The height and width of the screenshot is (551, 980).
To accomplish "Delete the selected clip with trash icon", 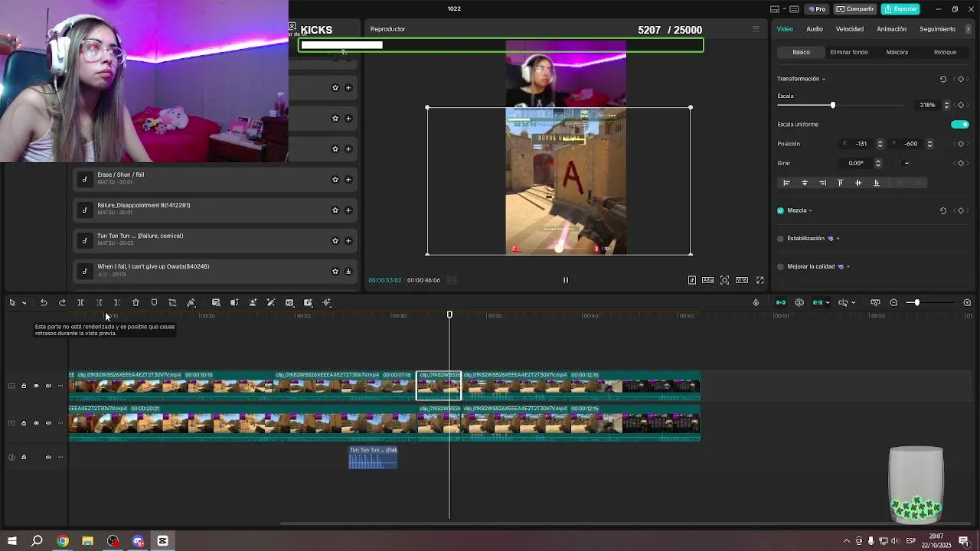I will click(x=136, y=303).
